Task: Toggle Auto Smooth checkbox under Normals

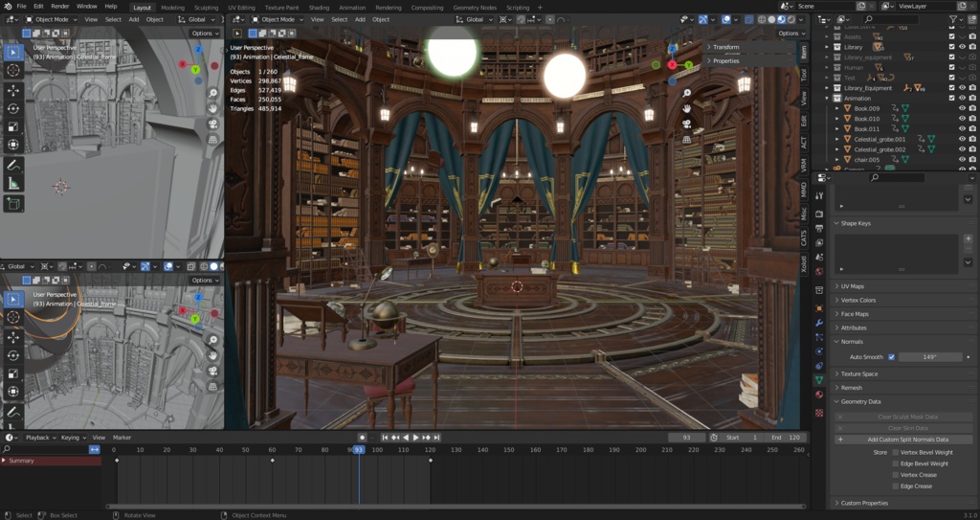Action: (x=892, y=356)
